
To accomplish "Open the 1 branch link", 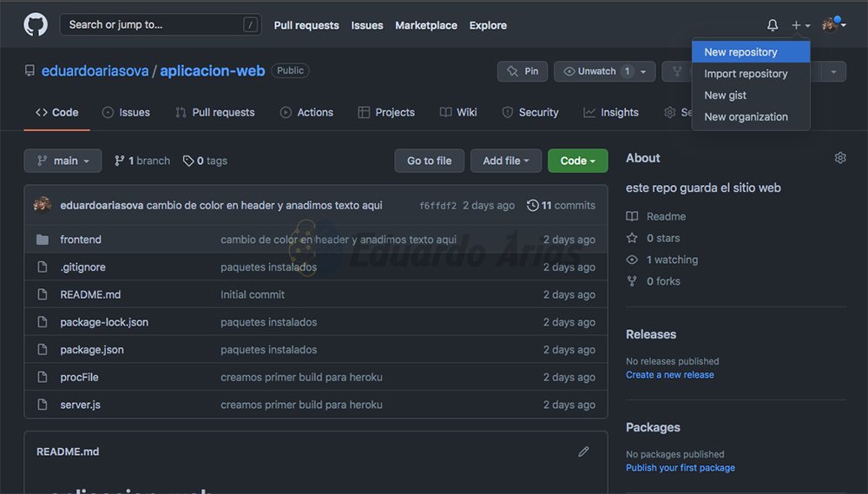I will 142,161.
